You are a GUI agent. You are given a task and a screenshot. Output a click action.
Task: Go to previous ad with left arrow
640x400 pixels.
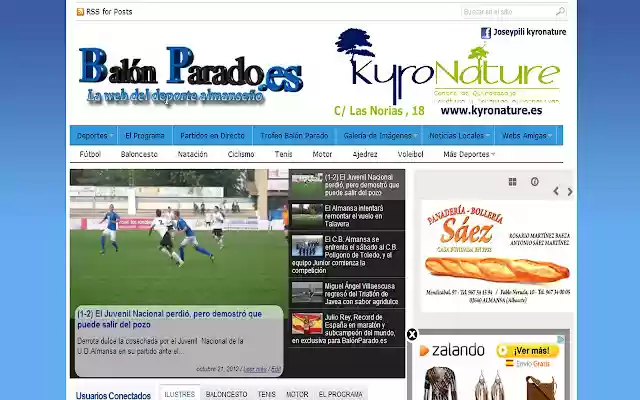tap(556, 191)
